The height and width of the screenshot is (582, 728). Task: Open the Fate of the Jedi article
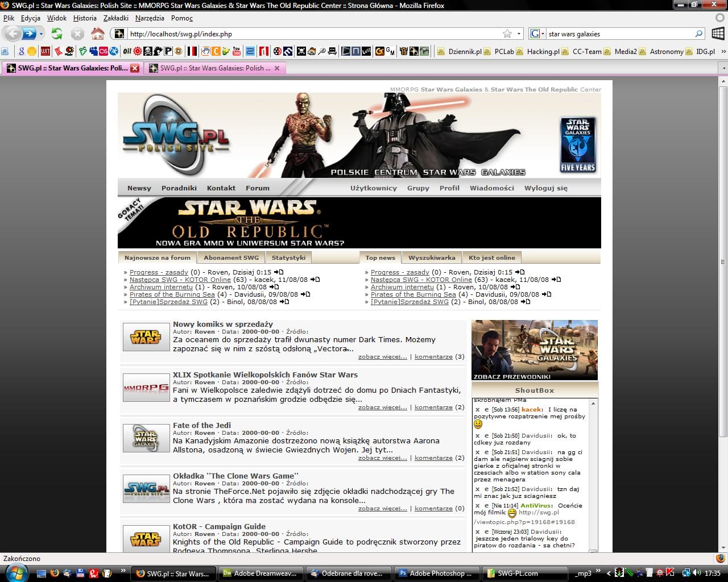pos(201,425)
